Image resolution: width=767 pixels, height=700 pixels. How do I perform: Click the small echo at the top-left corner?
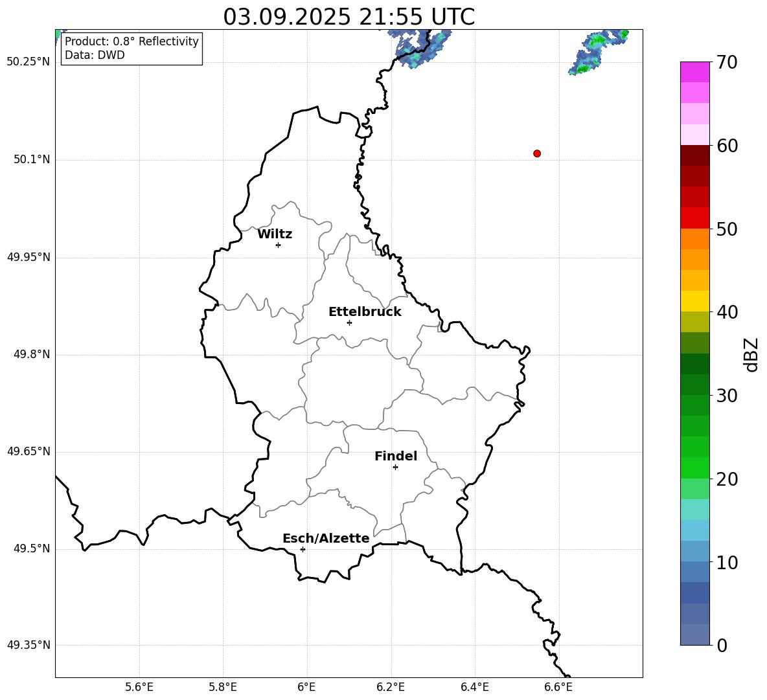pos(58,33)
